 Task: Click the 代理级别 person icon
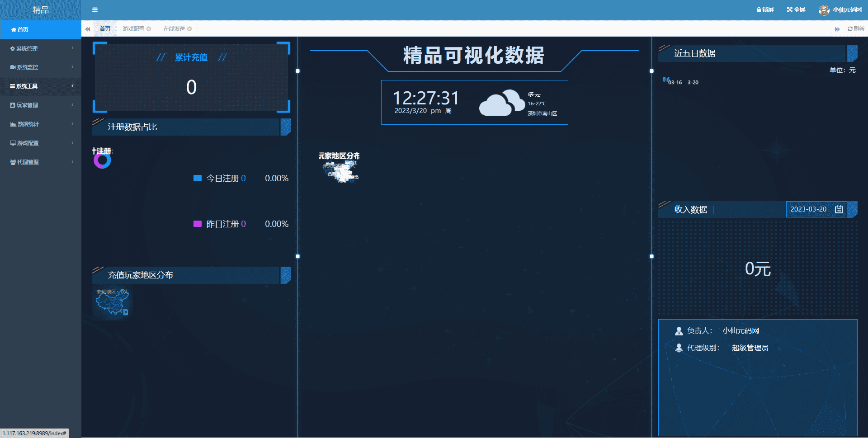(x=679, y=348)
